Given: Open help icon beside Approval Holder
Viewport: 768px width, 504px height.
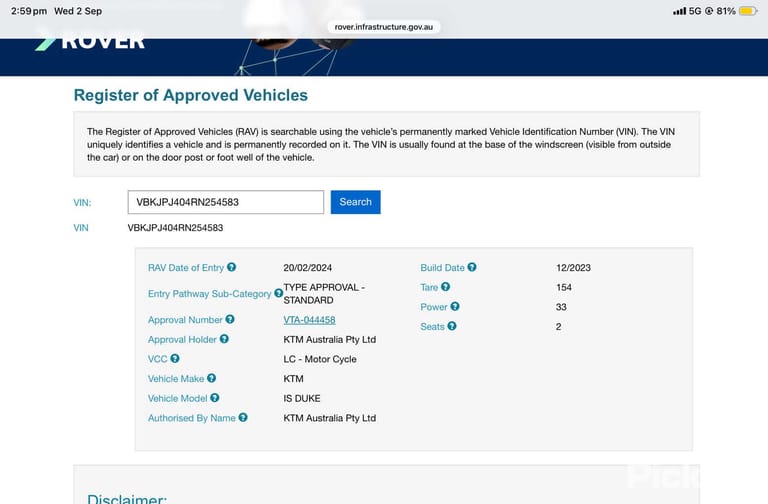Looking at the screenshot, I should coord(224,338).
